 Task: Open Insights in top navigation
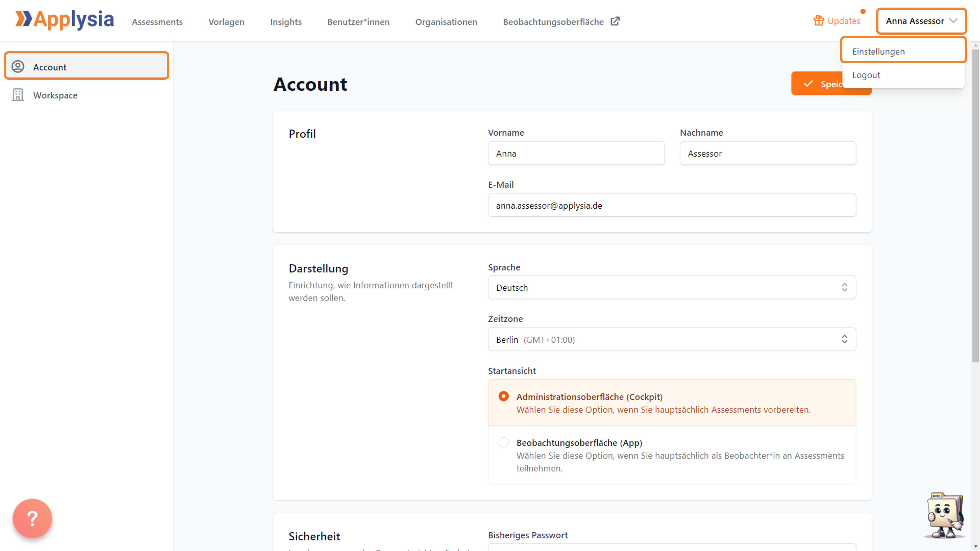286,22
